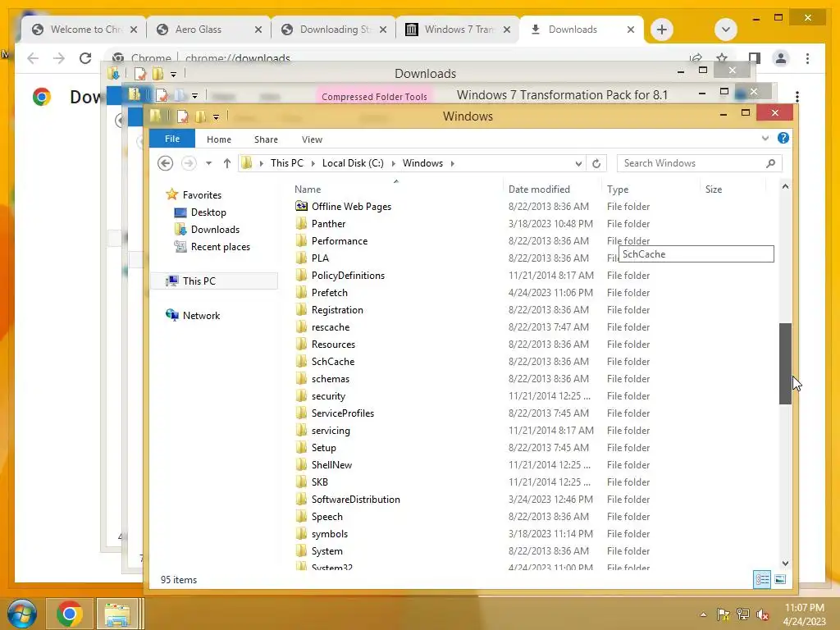Select the ServiceProfiles folder
Image resolution: width=840 pixels, height=630 pixels.
click(342, 413)
